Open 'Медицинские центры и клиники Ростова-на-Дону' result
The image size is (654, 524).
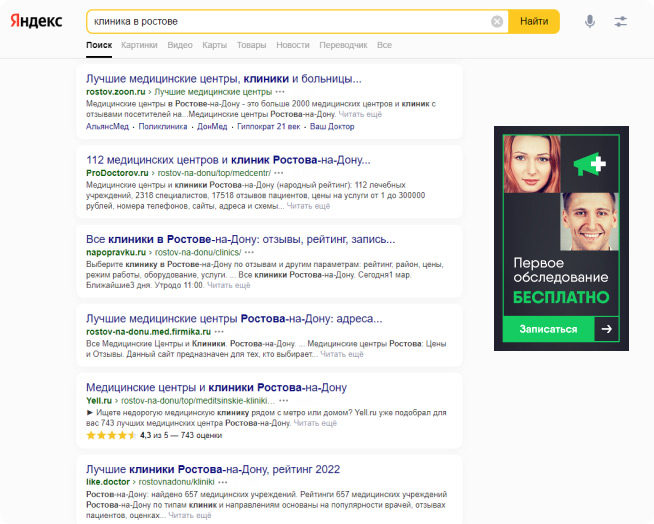pos(216,388)
